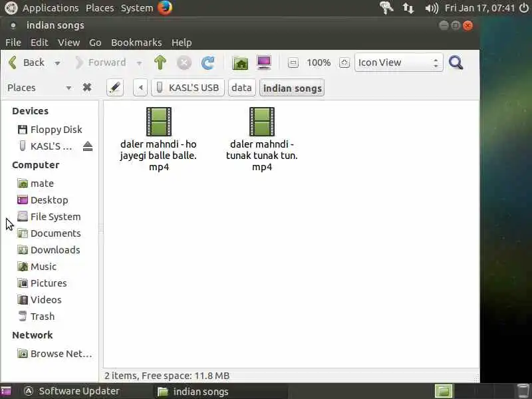532x399 pixels.
Task: Click the show desktop panel icon
Action: click(x=6, y=391)
